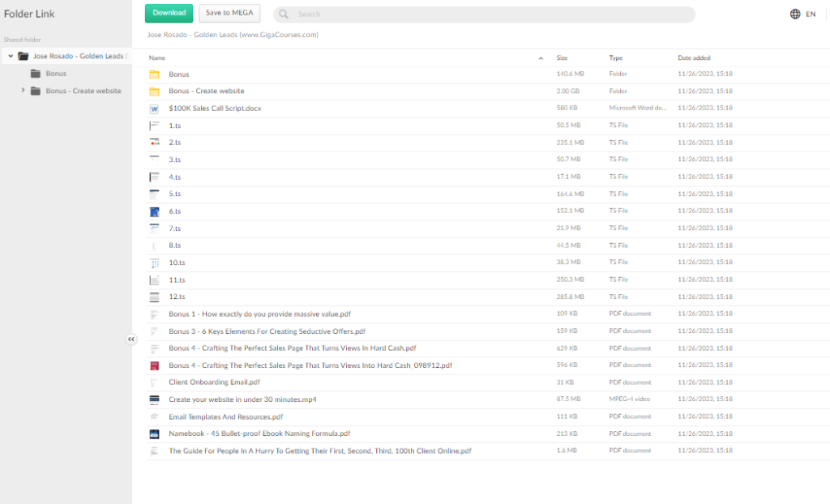This screenshot has height=504, width=830.
Task: Sort by Date added column
Action: point(694,58)
